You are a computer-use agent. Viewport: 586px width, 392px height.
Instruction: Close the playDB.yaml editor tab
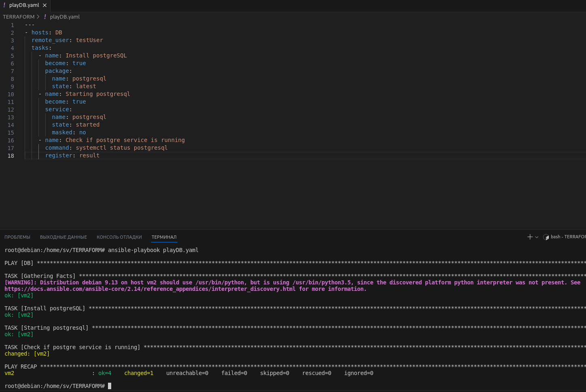tap(44, 6)
